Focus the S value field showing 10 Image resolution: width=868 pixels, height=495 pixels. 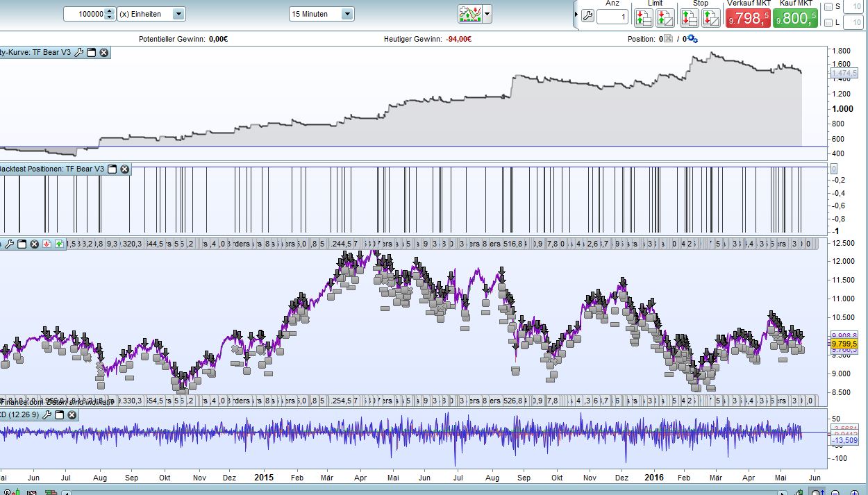[x=853, y=7]
